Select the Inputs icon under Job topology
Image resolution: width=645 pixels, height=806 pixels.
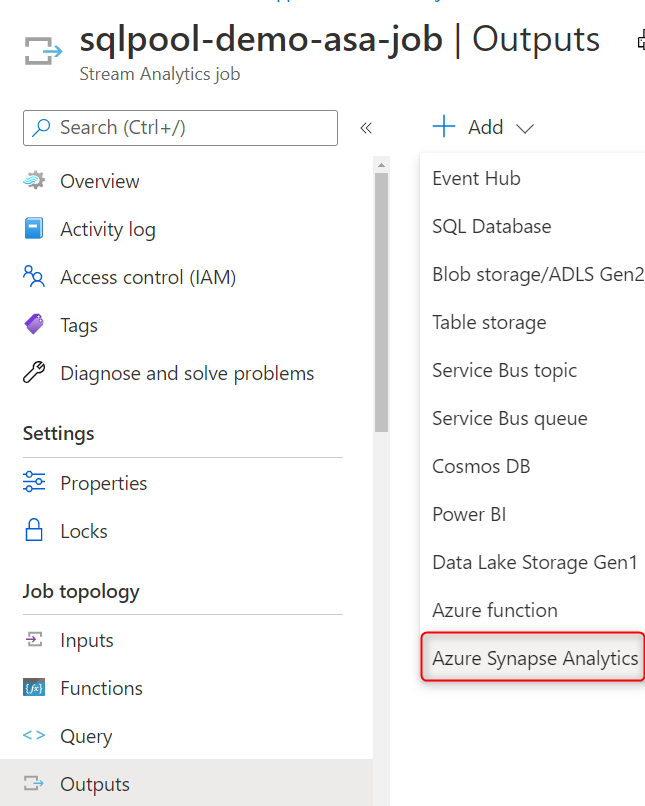click(34, 640)
